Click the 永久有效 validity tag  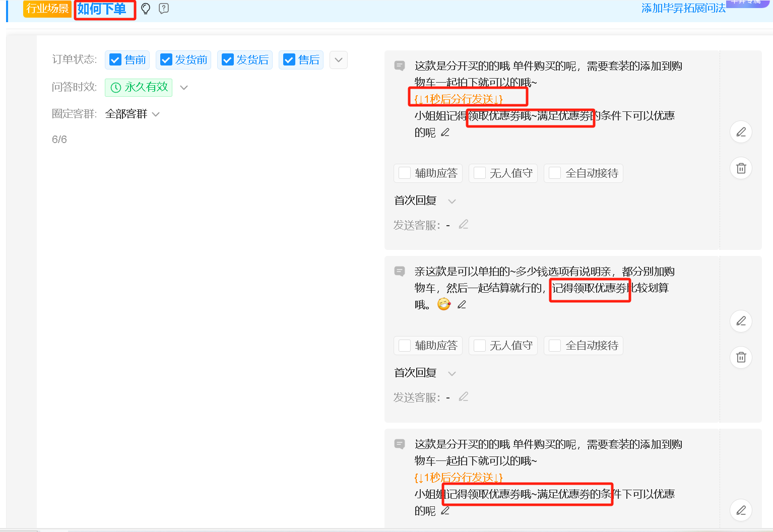139,88
